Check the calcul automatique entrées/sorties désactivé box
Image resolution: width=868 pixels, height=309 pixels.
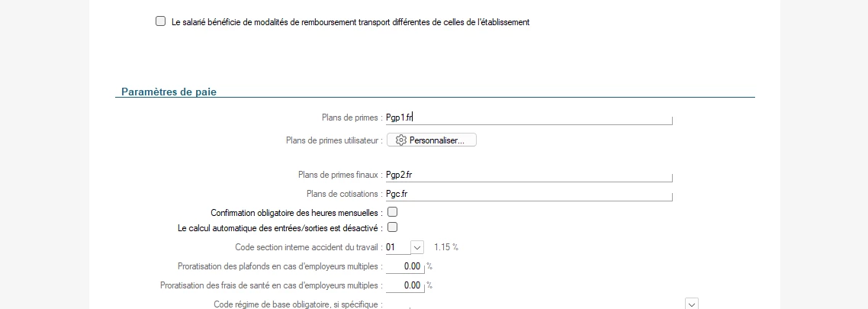point(393,227)
